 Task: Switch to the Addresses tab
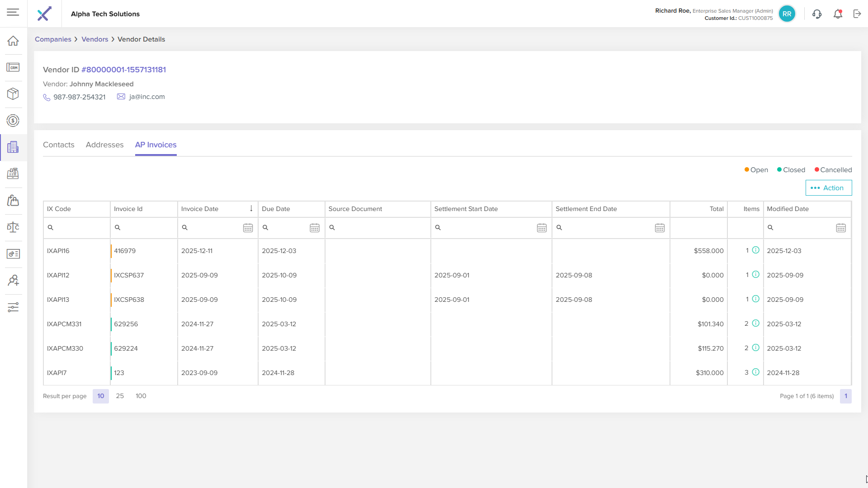point(104,145)
